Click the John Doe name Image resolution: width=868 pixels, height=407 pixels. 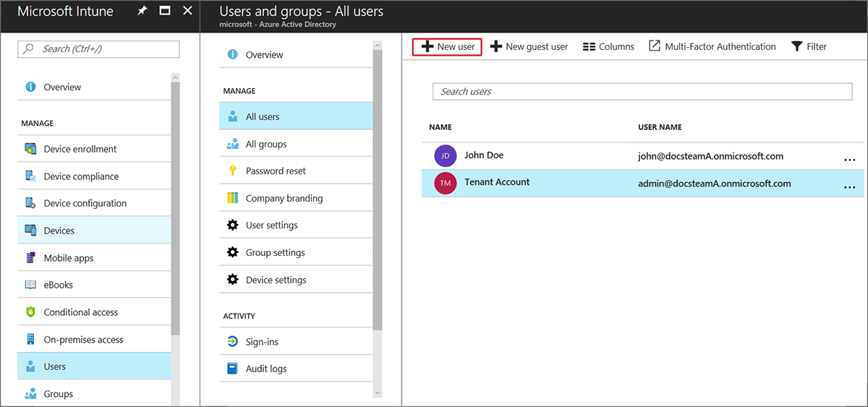tap(484, 155)
